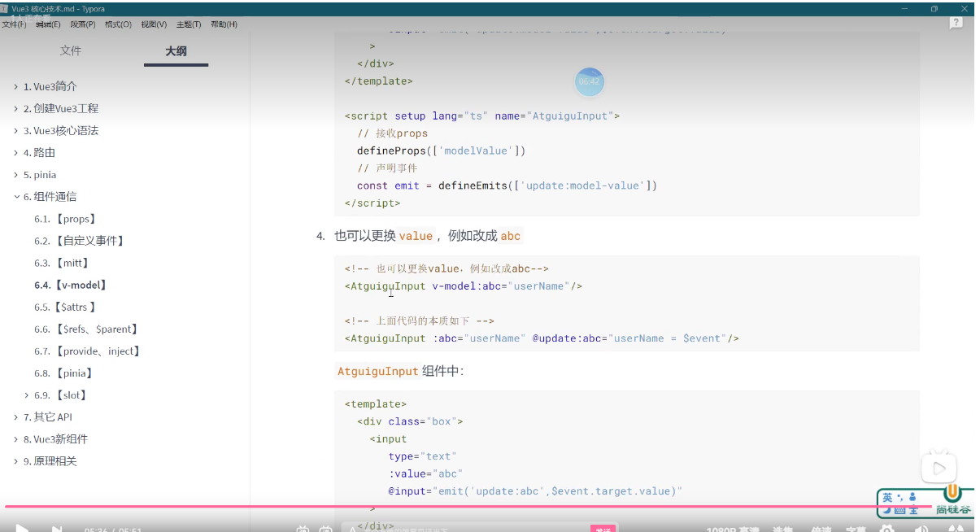This screenshot has height=532, width=980.
Task: Open the 编辑(E) menu
Action: tap(48, 24)
